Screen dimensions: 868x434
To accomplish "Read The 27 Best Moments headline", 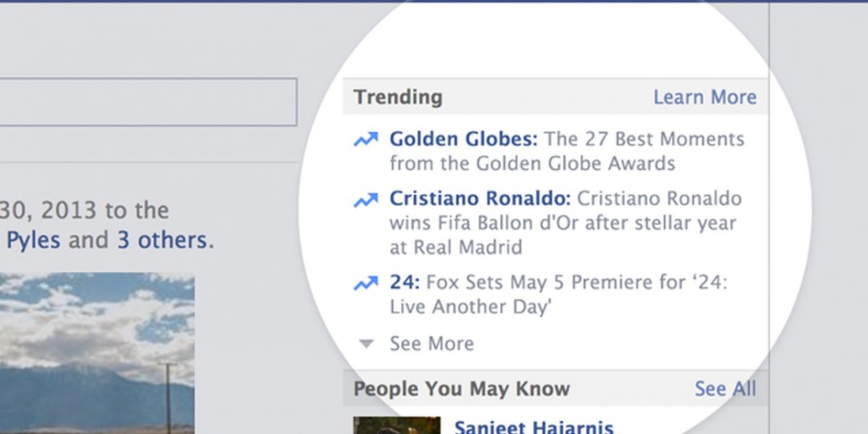I will 567,150.
